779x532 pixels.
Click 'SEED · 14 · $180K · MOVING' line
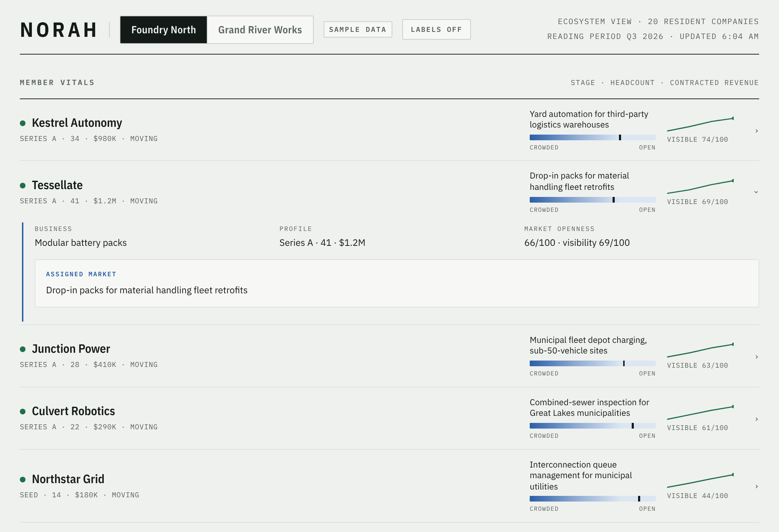coord(79,495)
